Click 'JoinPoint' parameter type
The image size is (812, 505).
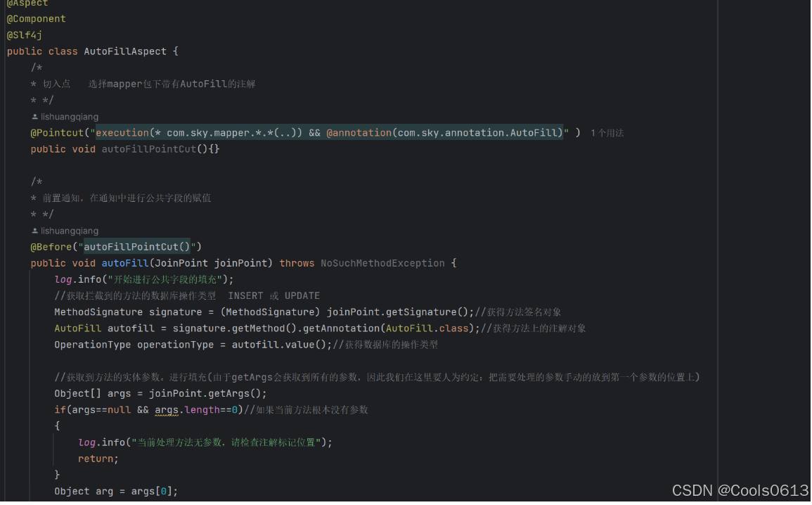click(181, 263)
